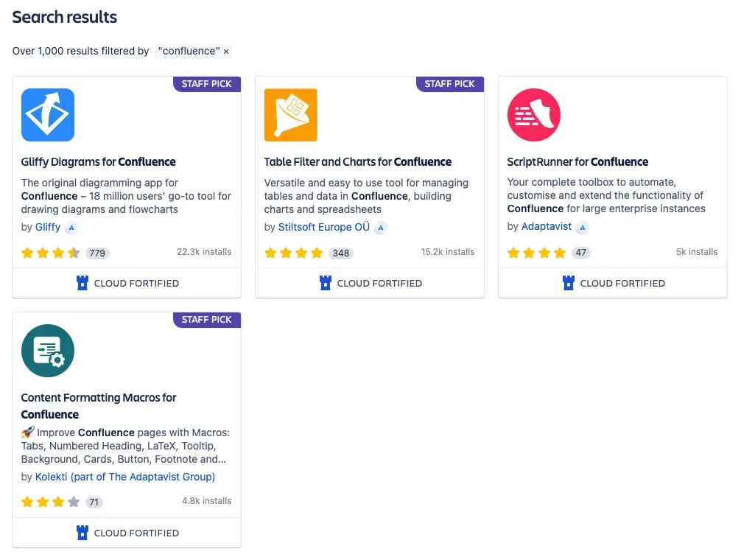This screenshot has width=741, height=560.
Task: Open the ScriptRunner for Confluence title
Action: click(578, 162)
